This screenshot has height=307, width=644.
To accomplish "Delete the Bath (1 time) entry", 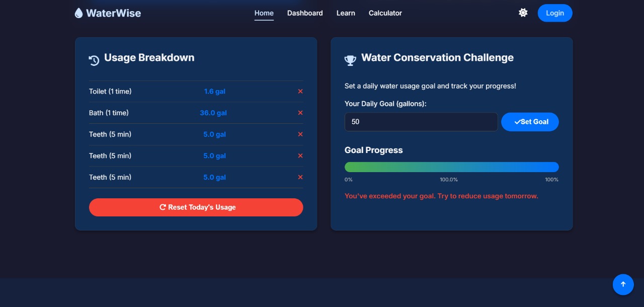I will pos(300,113).
